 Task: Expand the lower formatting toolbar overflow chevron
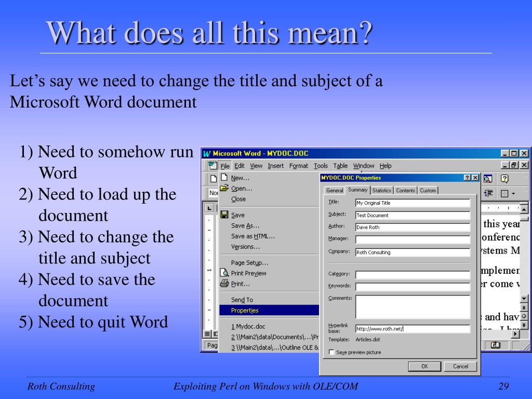pos(525,190)
